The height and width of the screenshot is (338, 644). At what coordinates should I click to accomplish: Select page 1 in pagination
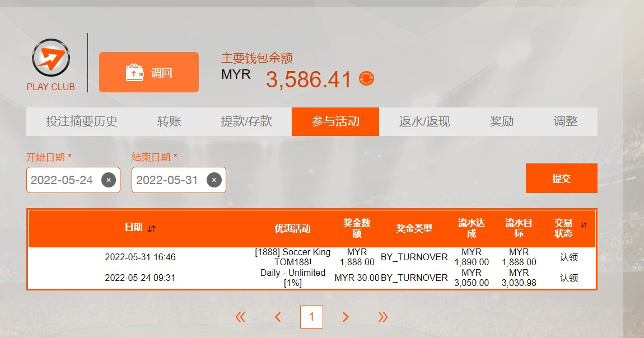[x=311, y=317]
